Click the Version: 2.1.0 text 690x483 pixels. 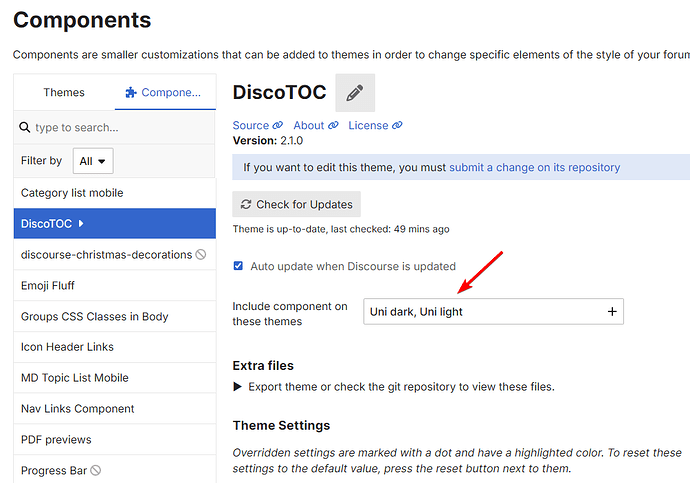click(268, 141)
